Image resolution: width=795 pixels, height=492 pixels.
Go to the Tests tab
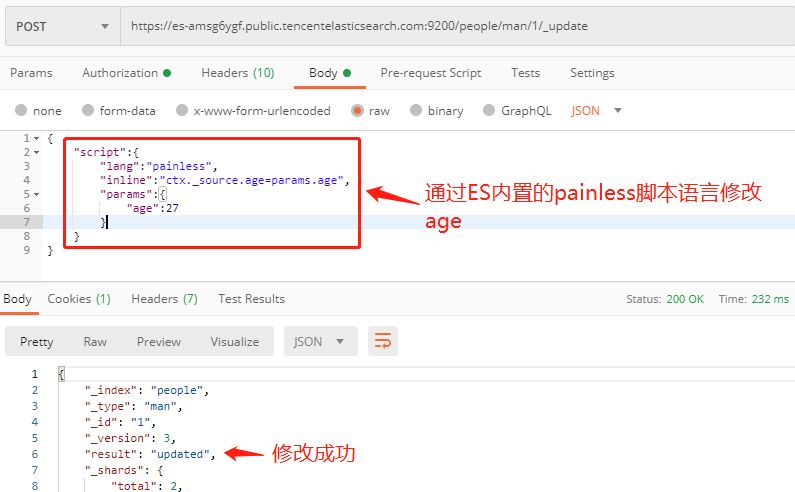tap(525, 73)
